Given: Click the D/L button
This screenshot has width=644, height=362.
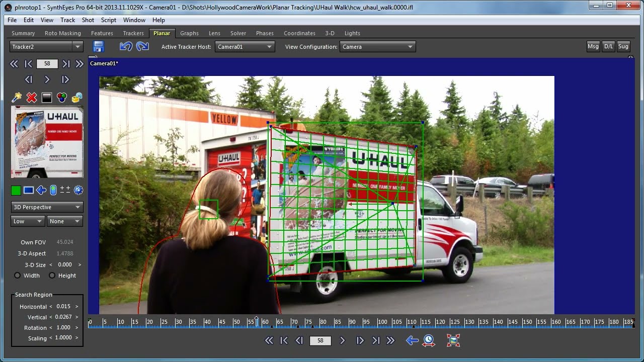Looking at the screenshot, I should pyautogui.click(x=609, y=46).
